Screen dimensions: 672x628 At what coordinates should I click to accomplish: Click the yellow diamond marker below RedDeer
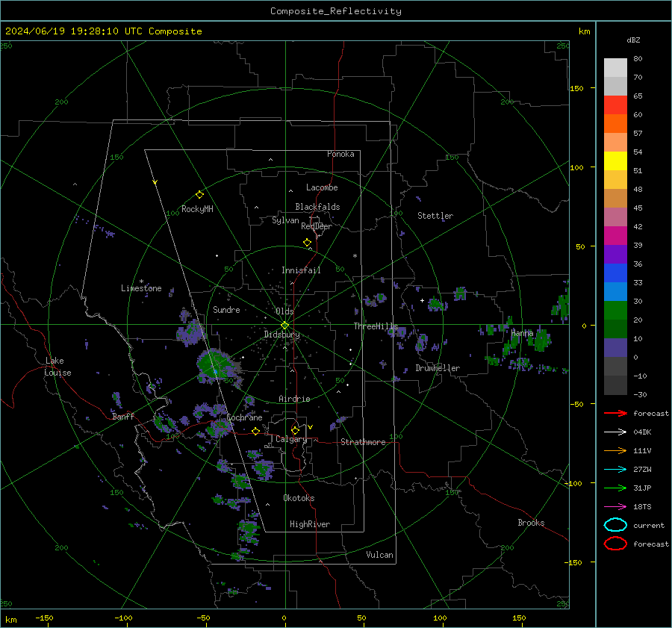pyautogui.click(x=307, y=243)
